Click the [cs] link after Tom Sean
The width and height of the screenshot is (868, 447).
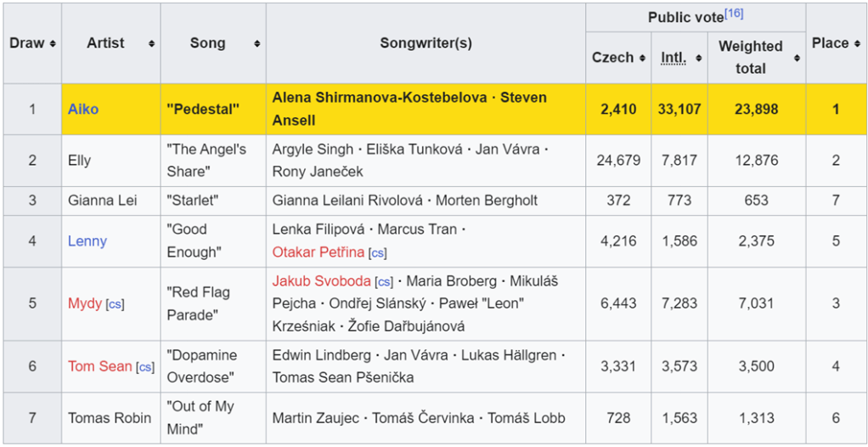[x=145, y=367]
